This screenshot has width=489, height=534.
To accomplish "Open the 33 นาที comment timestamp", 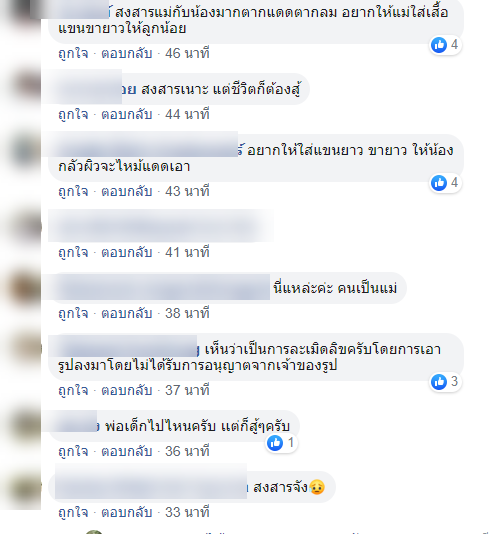I will pyautogui.click(x=187, y=512).
